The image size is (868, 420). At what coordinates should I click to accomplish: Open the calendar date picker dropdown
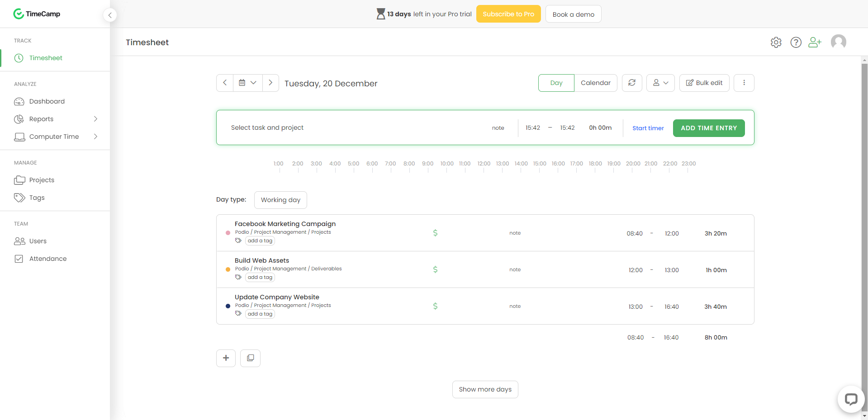coord(247,83)
